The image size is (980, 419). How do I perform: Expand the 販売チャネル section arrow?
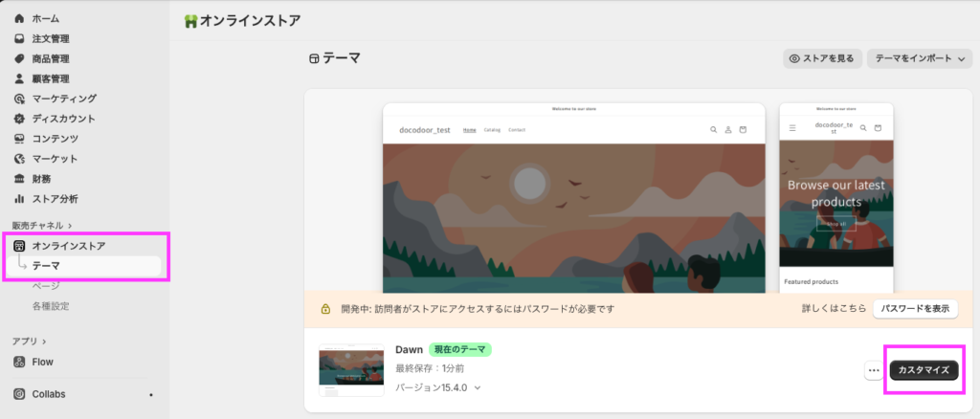pyautogui.click(x=70, y=226)
